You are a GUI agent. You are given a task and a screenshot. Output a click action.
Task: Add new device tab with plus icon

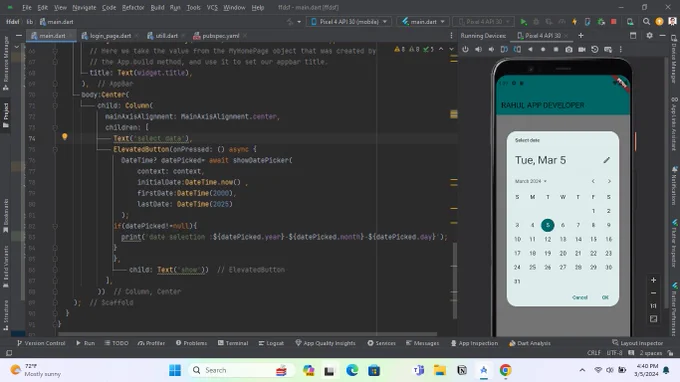click(x=581, y=36)
